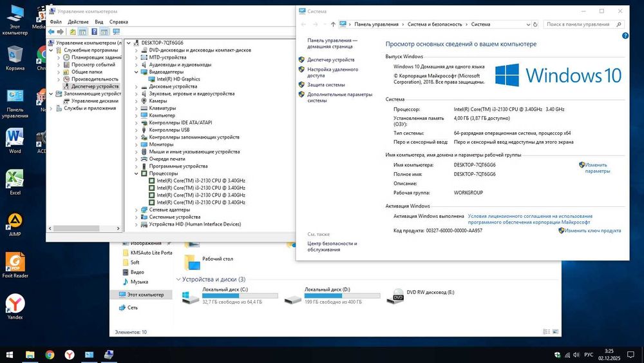Click the Windows Start button
This screenshot has width=644, height=363.
[10, 355]
